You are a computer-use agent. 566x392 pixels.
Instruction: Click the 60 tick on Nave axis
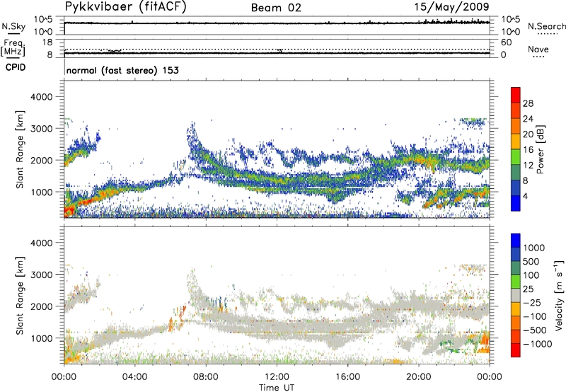click(x=507, y=42)
